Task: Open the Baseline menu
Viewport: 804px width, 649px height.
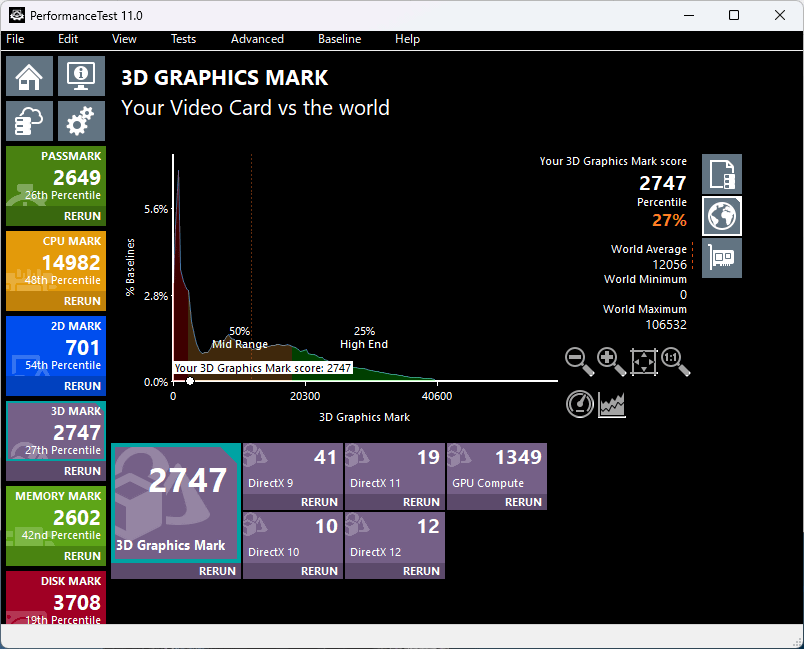Action: (x=339, y=39)
